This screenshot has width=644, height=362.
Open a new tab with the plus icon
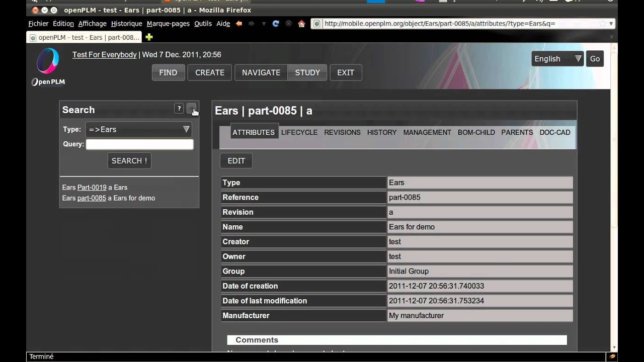(x=149, y=37)
